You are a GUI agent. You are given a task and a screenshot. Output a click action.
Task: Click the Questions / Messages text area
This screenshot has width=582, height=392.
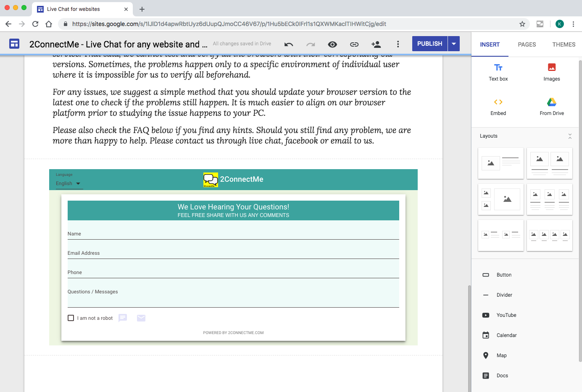[233, 297]
